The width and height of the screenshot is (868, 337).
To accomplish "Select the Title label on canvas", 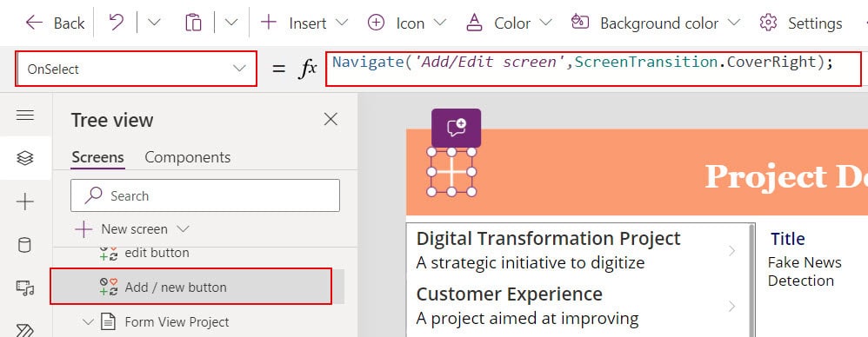I will [x=788, y=239].
